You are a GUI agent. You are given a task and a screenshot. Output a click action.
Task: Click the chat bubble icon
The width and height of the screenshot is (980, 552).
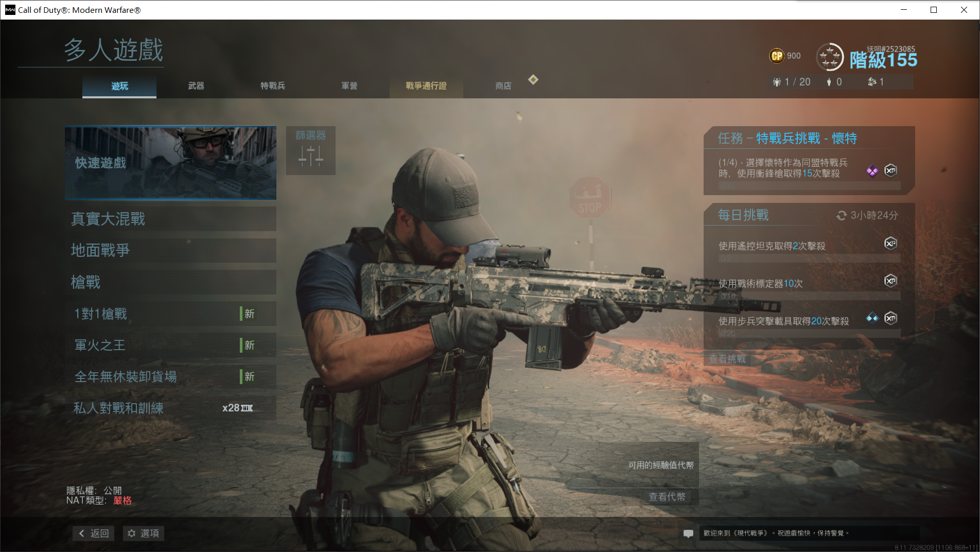coord(688,533)
